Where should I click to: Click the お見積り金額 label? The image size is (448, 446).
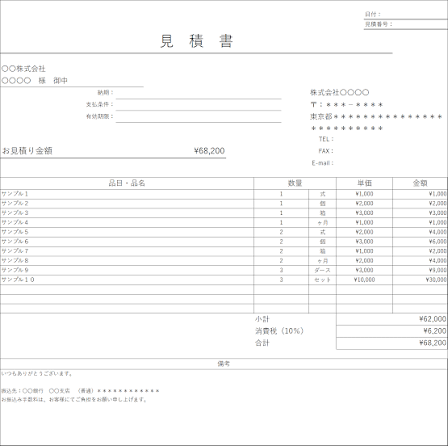point(27,151)
